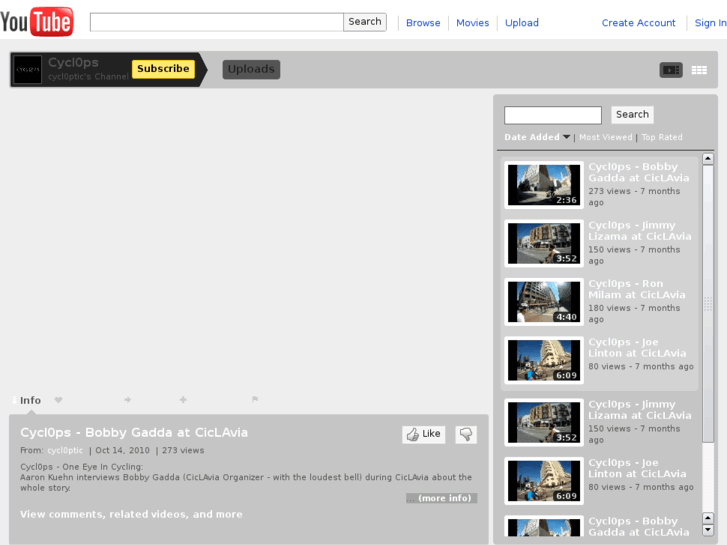Click the Sign In link
Image resolution: width=727 pixels, height=545 pixels.
pos(710,23)
